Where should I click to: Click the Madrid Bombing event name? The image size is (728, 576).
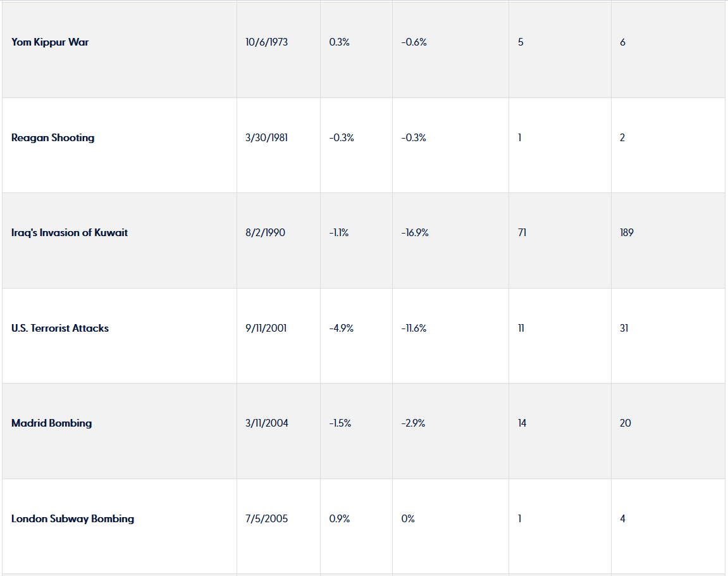(x=51, y=423)
